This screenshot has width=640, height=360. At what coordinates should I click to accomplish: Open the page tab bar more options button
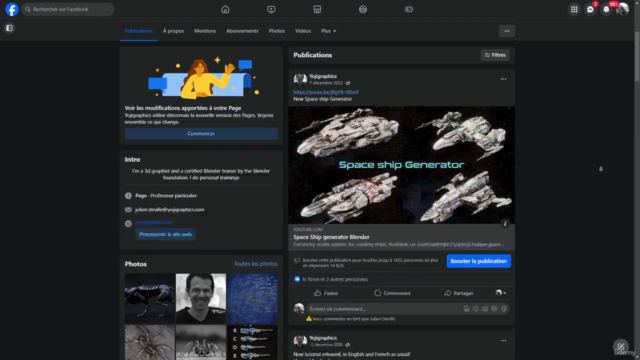(x=507, y=31)
